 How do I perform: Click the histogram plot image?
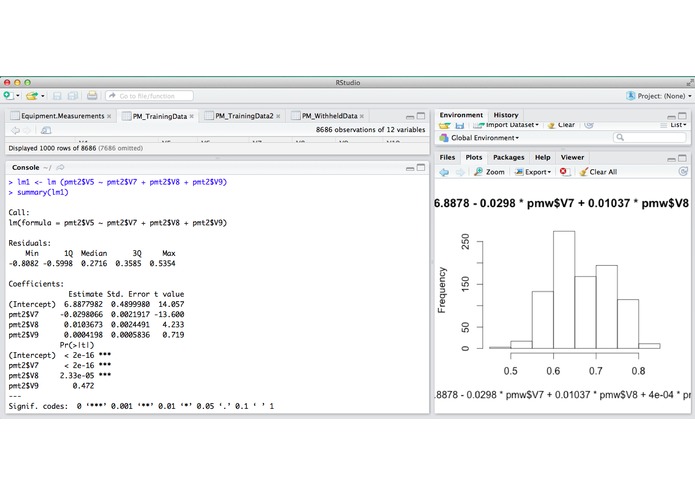[x=562, y=297]
